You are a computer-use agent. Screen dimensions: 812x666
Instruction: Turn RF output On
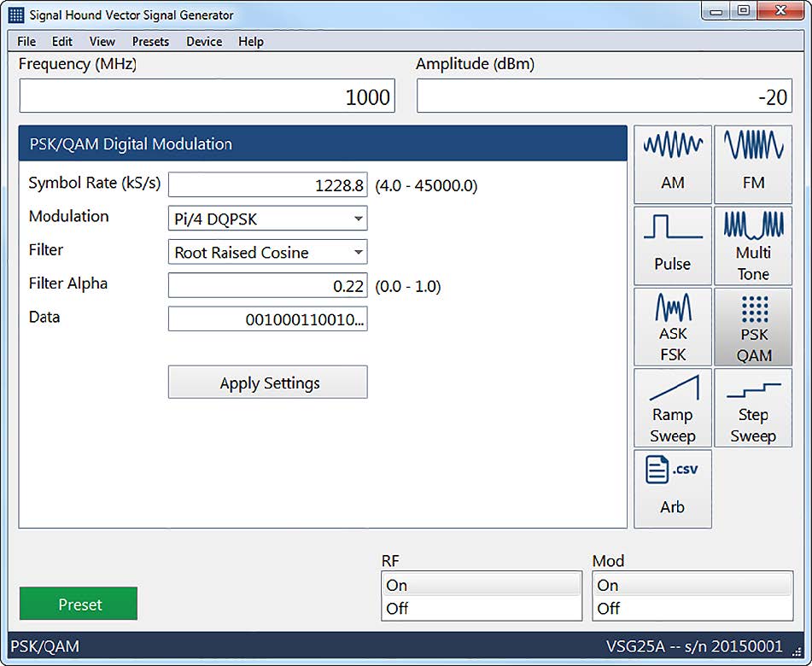pos(482,585)
